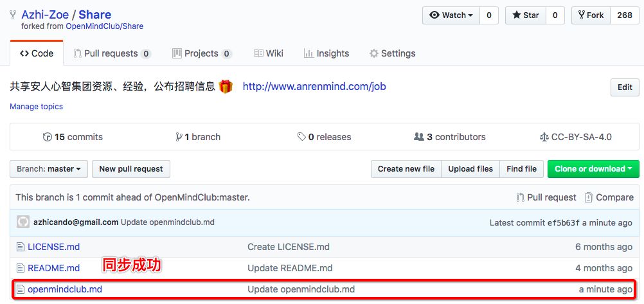Click Create new file
This screenshot has height=304, width=644.
[x=406, y=169]
